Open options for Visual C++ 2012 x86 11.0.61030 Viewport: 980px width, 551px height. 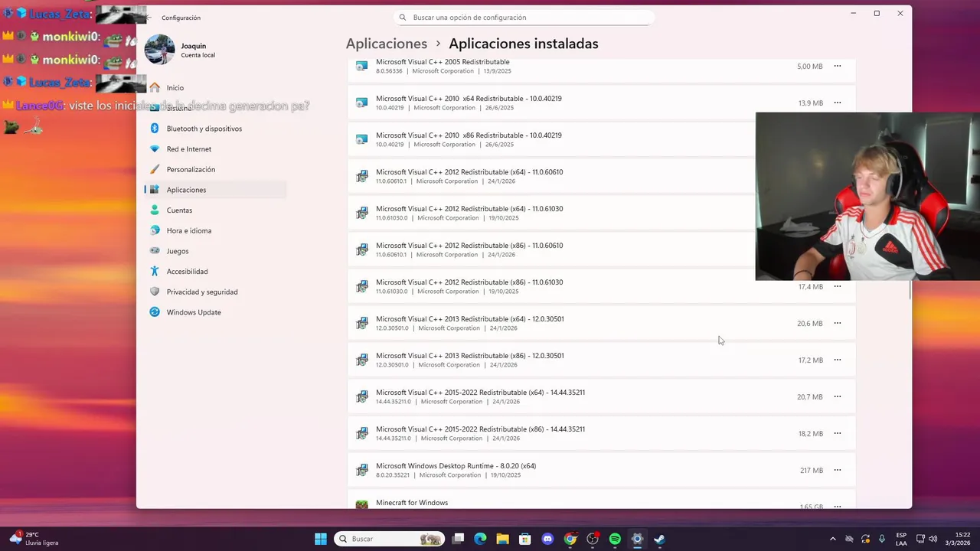[x=837, y=286]
